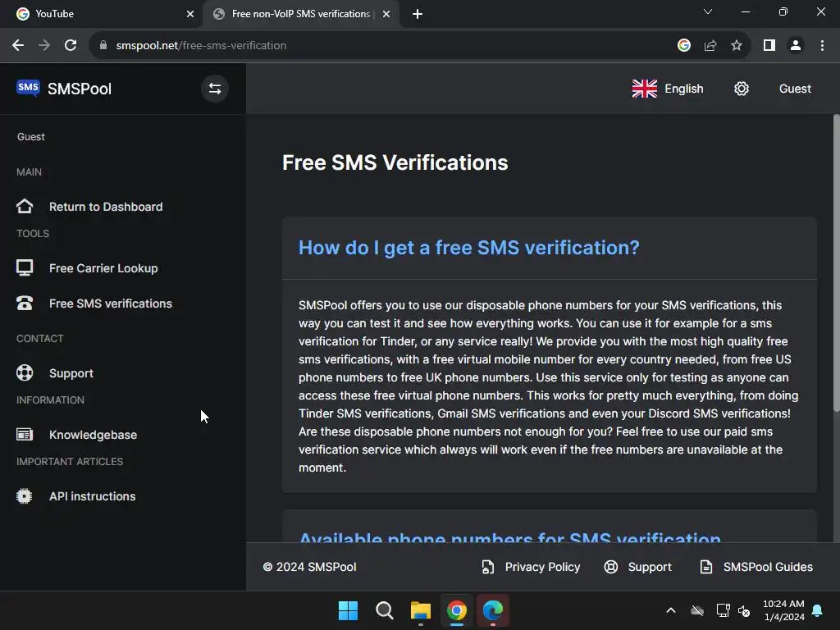The width and height of the screenshot is (840, 630).
Task: Open settings via the gear icon in header
Action: pyautogui.click(x=742, y=89)
